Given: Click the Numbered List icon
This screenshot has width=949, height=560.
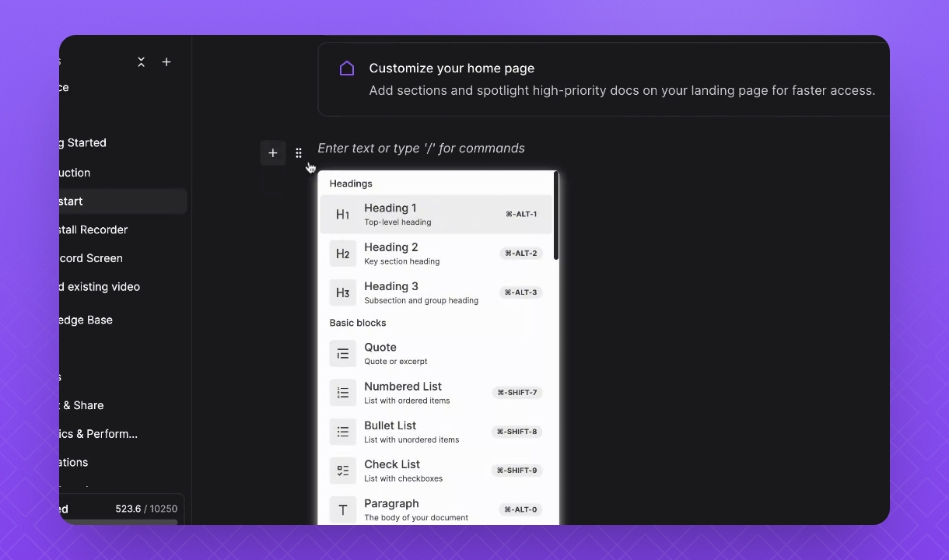Looking at the screenshot, I should point(342,393).
